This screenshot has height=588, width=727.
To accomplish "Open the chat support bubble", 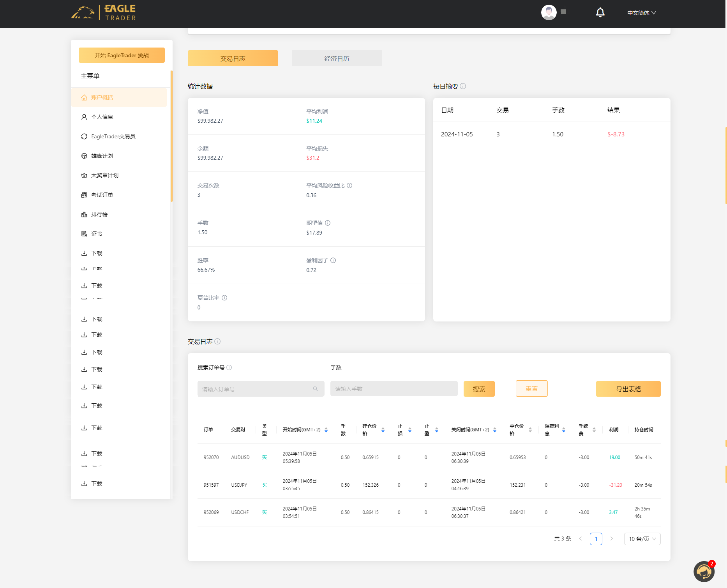I will pos(704,571).
